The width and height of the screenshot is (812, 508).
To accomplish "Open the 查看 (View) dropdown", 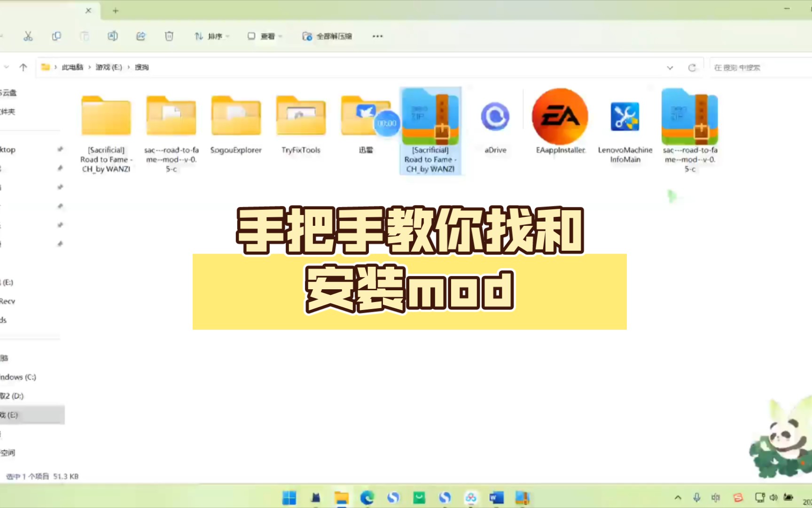I will [x=264, y=36].
